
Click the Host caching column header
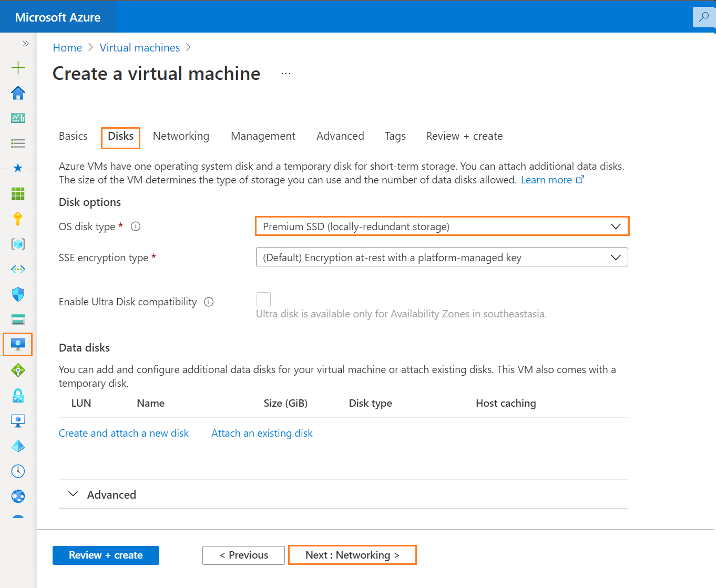506,403
